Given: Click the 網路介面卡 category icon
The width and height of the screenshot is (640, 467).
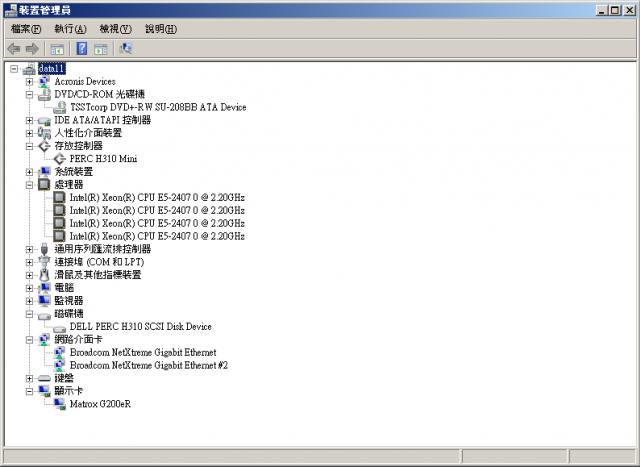Looking at the screenshot, I should coord(44,340).
